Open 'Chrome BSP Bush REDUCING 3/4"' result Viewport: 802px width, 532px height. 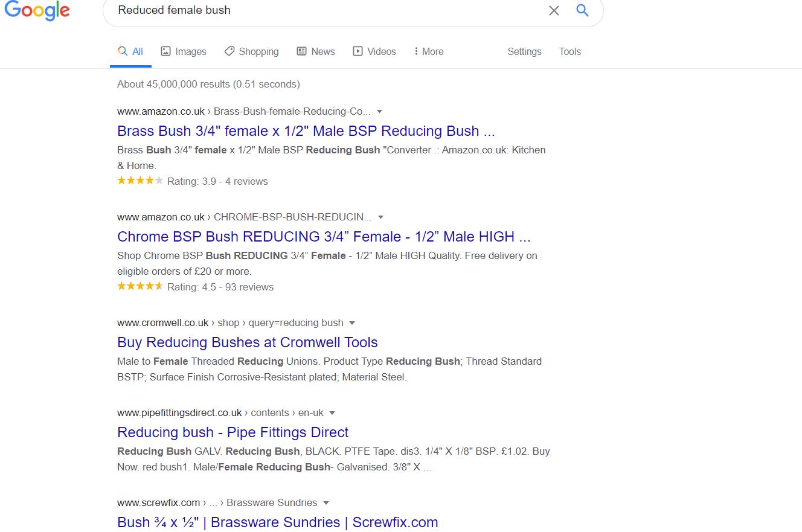(x=324, y=237)
